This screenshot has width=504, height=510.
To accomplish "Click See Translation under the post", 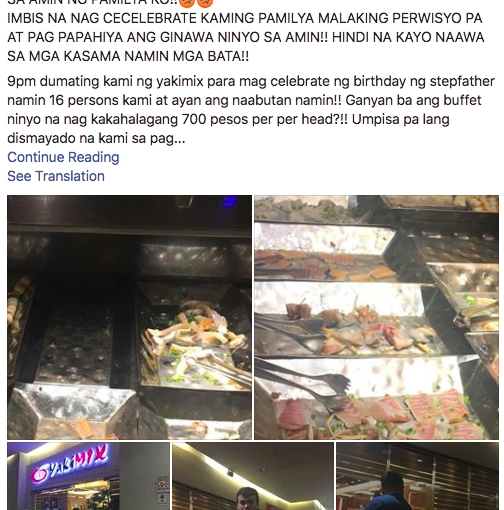I will [x=56, y=176].
